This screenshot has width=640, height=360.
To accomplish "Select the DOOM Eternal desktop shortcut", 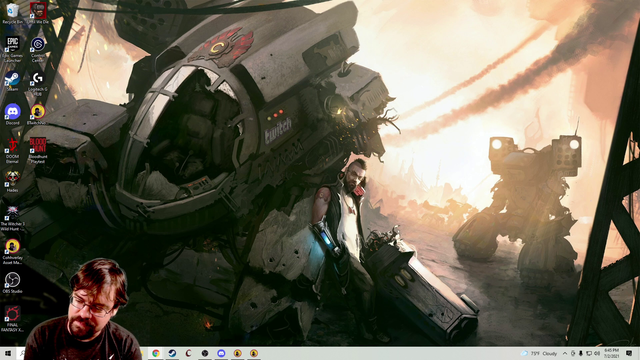I will coord(12,150).
